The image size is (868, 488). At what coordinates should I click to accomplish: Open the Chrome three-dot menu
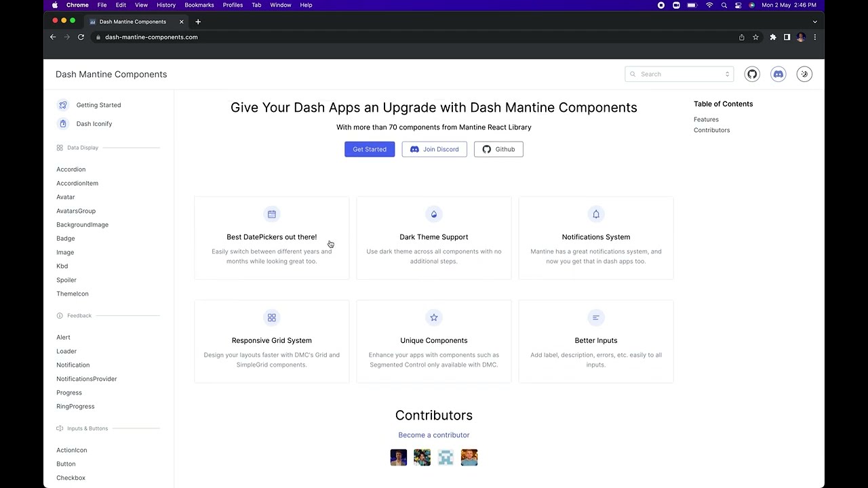click(815, 37)
